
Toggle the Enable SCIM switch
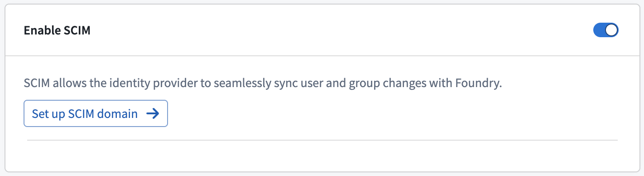[x=606, y=30]
